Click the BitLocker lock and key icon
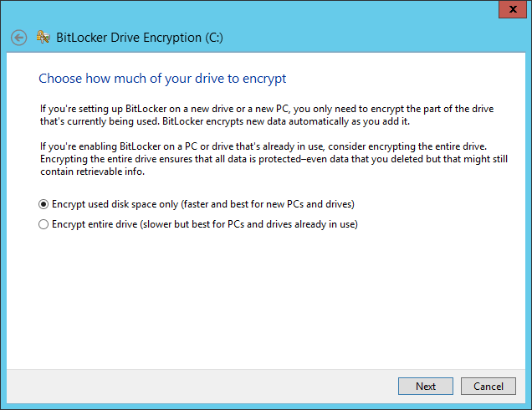The width and height of the screenshot is (532, 410). click(43, 38)
